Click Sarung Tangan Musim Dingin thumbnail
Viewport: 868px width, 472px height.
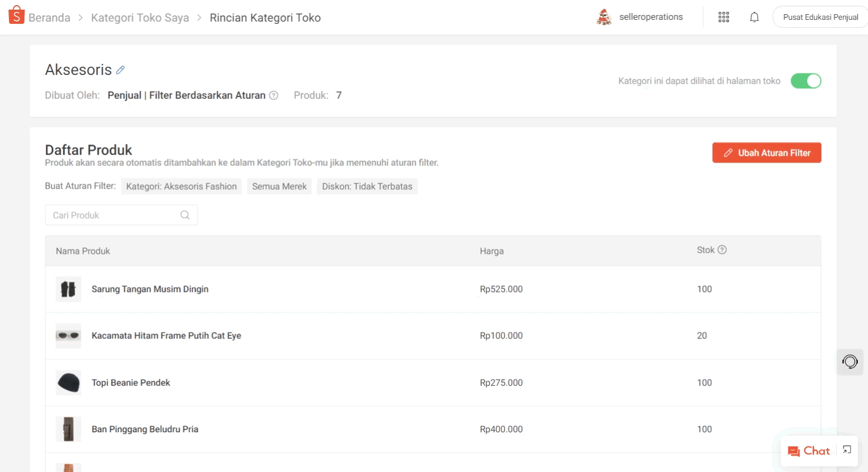tap(68, 289)
